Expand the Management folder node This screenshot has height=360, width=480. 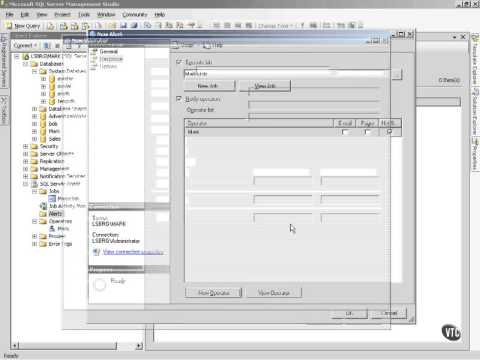click(x=26, y=169)
